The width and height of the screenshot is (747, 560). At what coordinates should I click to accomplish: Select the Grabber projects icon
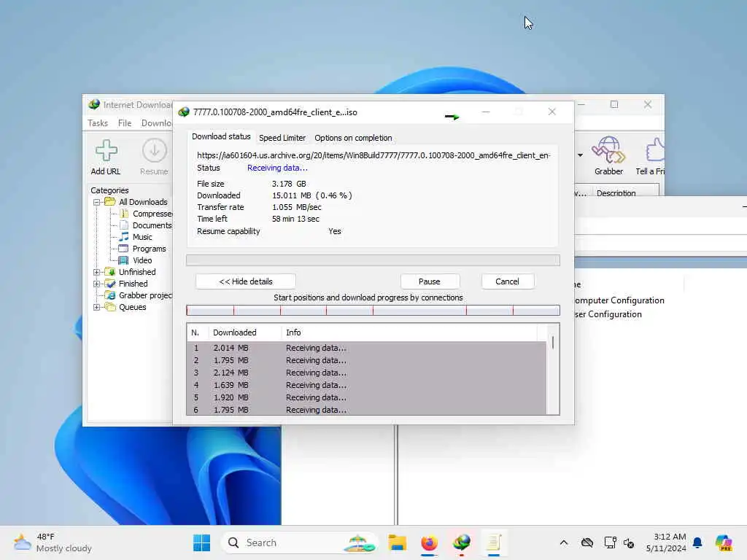pos(110,295)
